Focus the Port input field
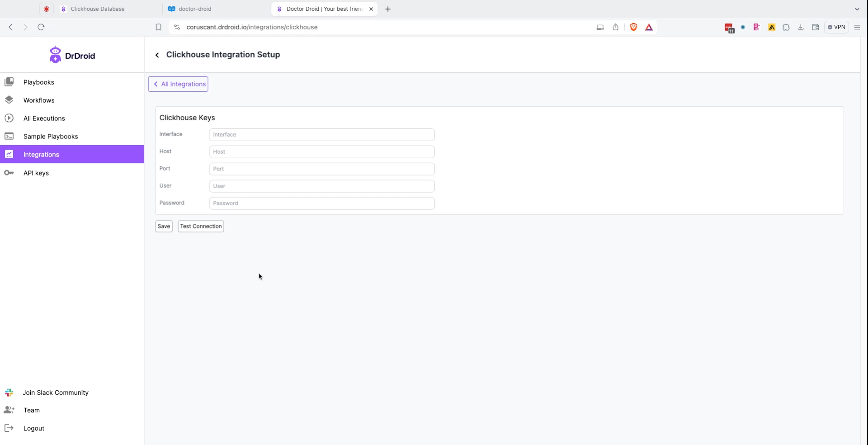The image size is (868, 445). (321, 169)
